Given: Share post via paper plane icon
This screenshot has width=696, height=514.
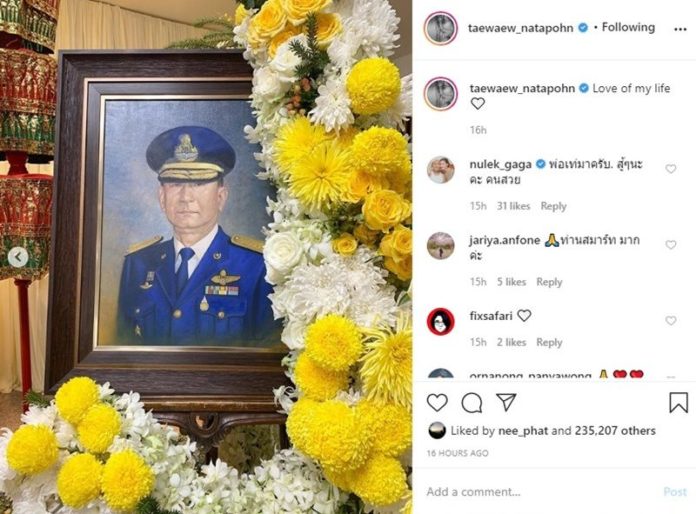Looking at the screenshot, I should click(506, 402).
